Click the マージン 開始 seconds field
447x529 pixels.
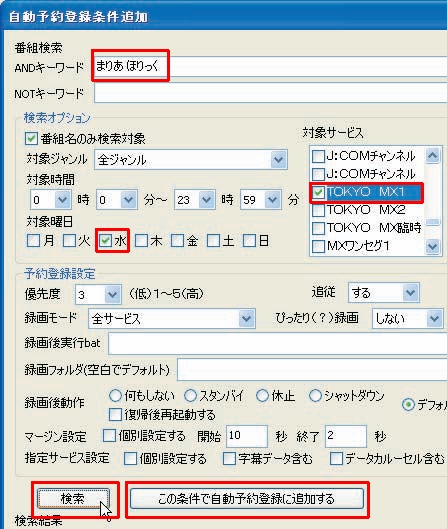247,436
